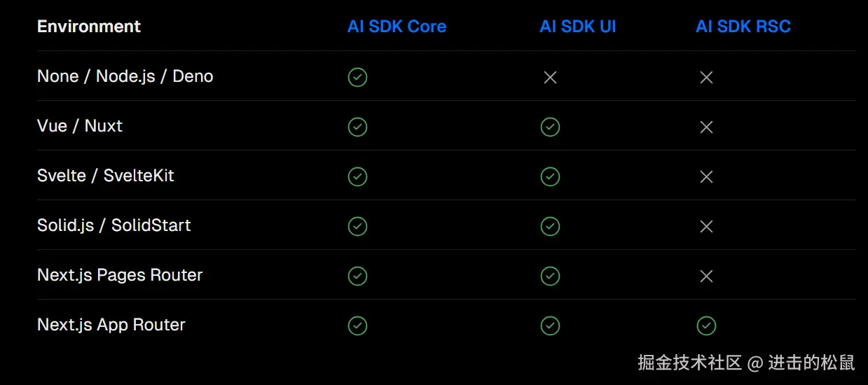Select the None / Node.js / Deno label
The image size is (868, 385).
click(125, 76)
